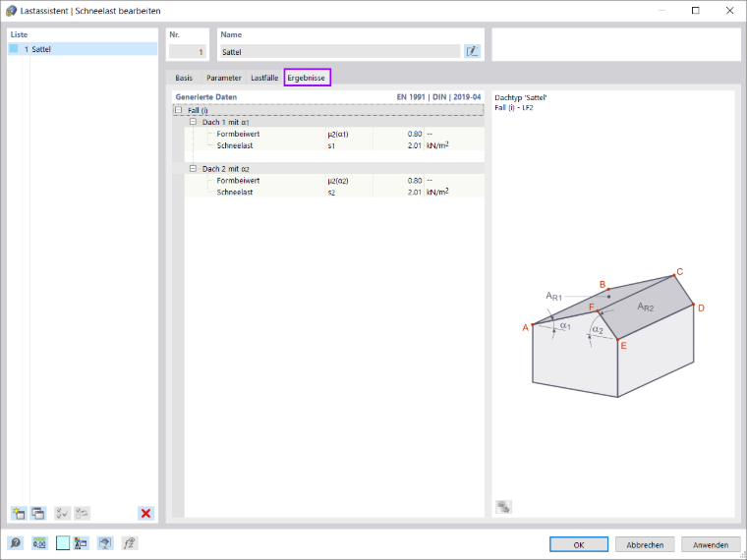Open the help speech-bubble icon
Screen dimensions: 747x560
(16, 543)
